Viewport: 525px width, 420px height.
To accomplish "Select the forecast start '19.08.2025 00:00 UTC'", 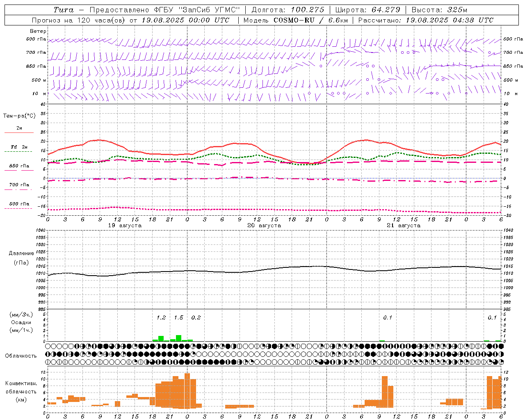I will [185, 20].
